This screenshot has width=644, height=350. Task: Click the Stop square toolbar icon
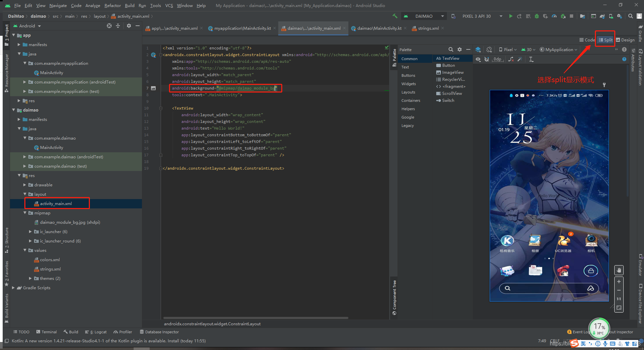pyautogui.click(x=572, y=16)
